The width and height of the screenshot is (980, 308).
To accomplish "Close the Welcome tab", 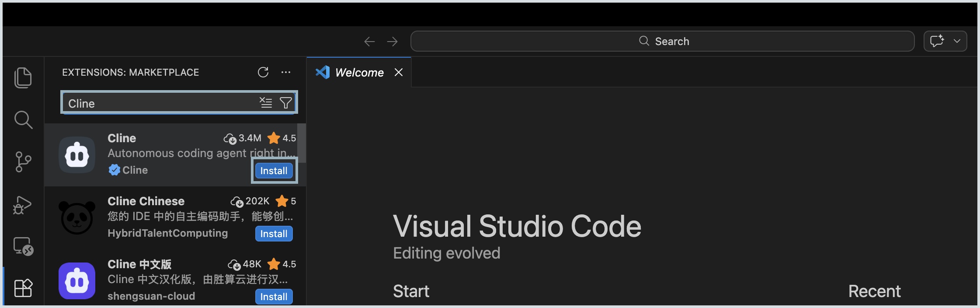I will coord(399,72).
